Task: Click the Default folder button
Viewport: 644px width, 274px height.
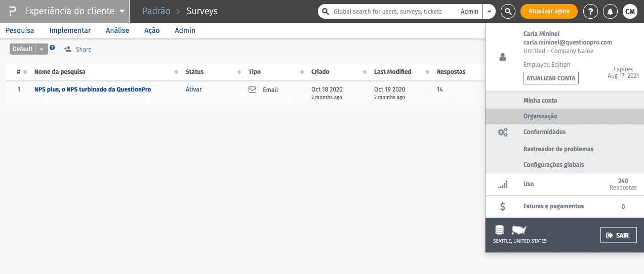Action: pyautogui.click(x=22, y=49)
